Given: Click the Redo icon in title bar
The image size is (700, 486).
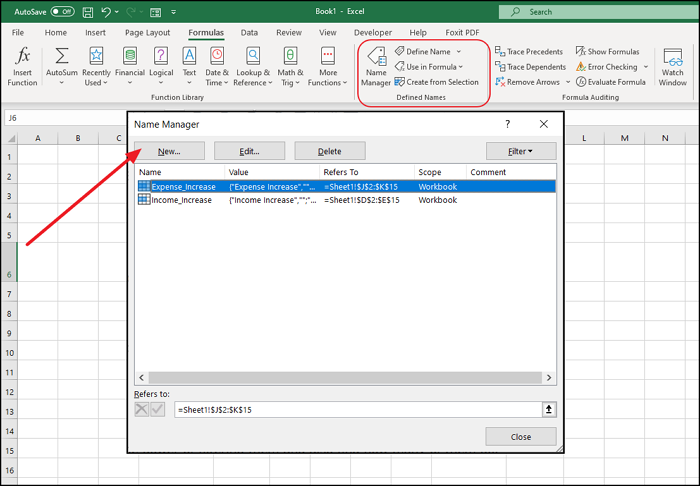Looking at the screenshot, I should click(131, 12).
